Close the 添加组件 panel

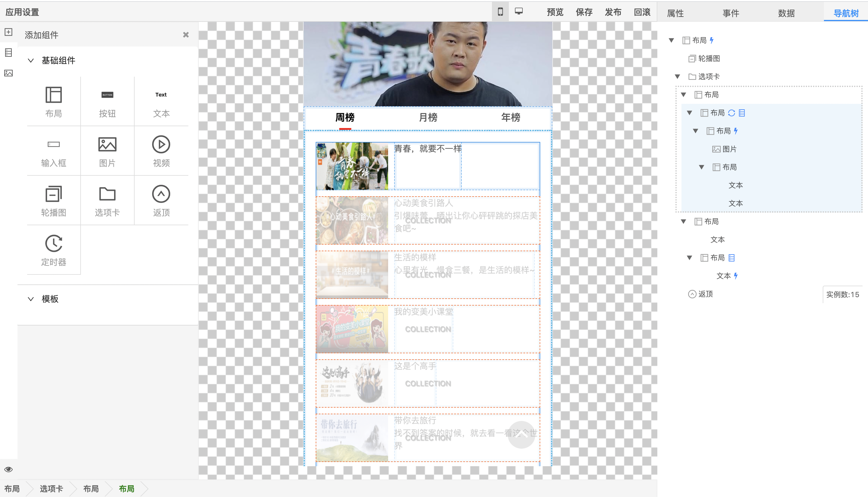(186, 35)
